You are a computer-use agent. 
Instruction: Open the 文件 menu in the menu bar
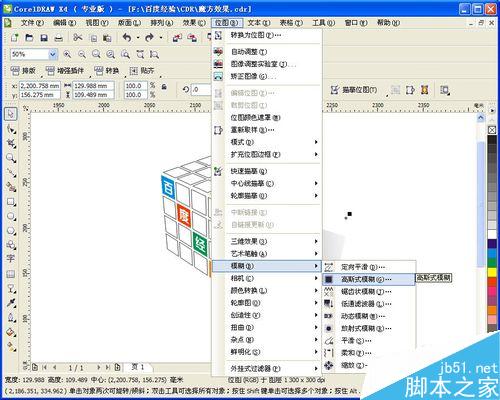(32, 23)
